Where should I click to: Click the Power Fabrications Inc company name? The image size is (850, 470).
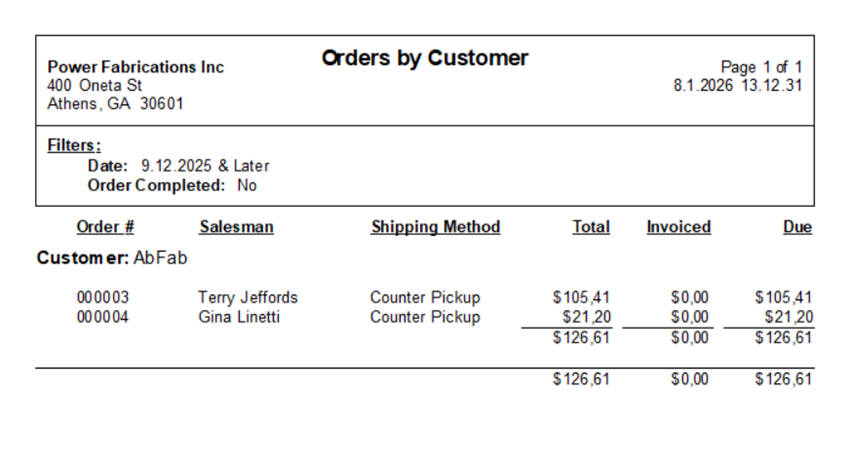tap(136, 67)
